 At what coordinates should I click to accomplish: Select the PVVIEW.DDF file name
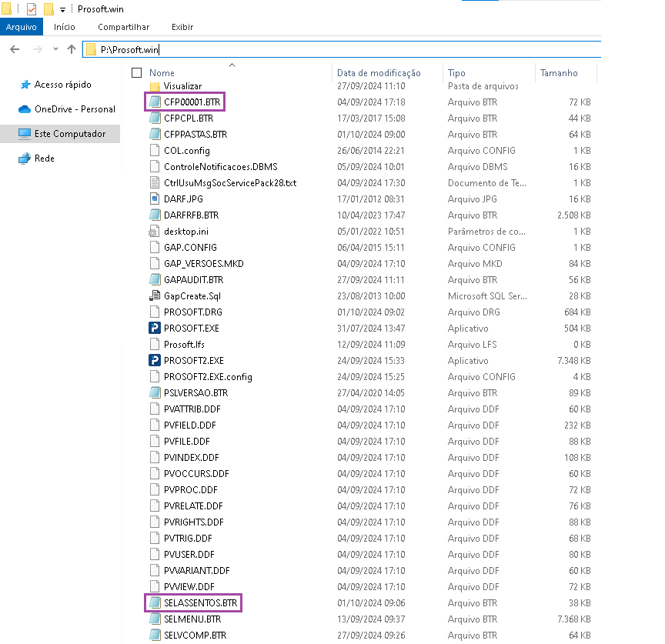click(189, 587)
